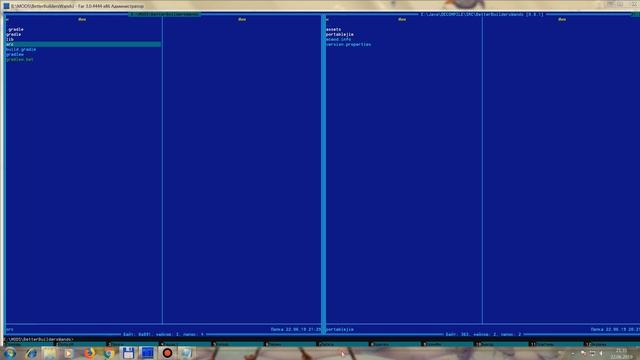Select the build.gradle file

click(x=21, y=49)
